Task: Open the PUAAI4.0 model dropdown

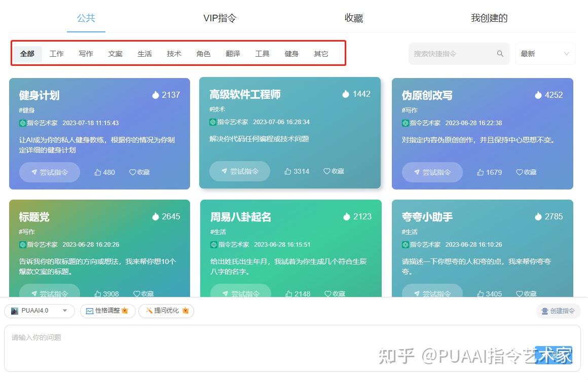Action: pyautogui.click(x=40, y=311)
